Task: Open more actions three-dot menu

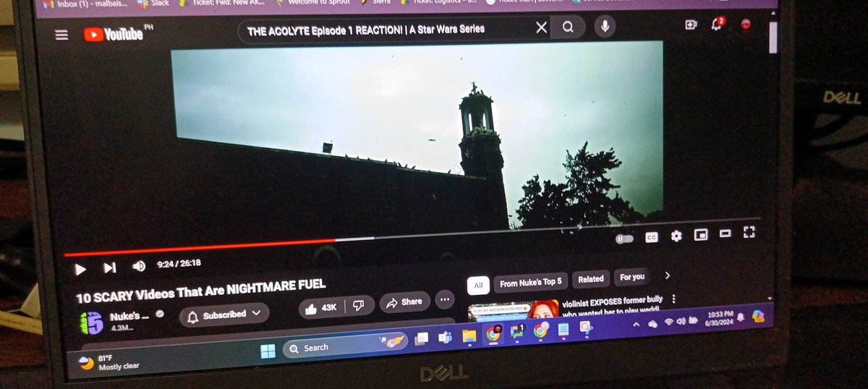Action: tap(445, 299)
